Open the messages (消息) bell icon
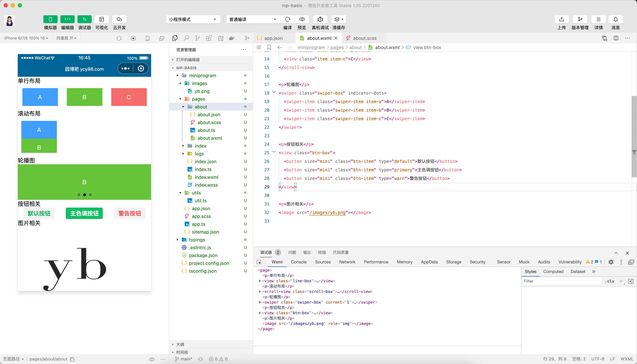Viewport: 637px width, 364px height. (x=615, y=19)
